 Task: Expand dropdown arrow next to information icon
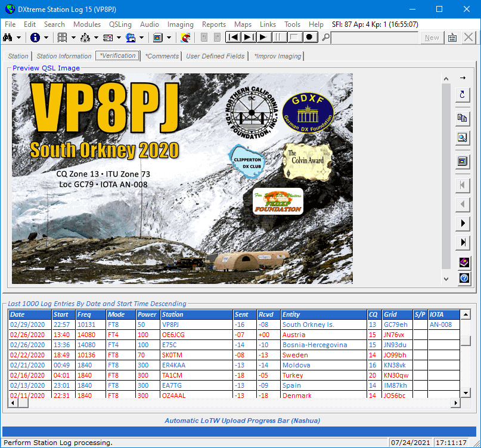click(x=46, y=38)
